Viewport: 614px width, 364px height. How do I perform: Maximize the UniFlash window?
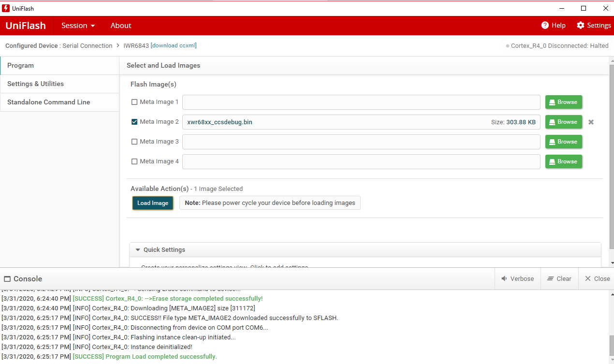584,8
